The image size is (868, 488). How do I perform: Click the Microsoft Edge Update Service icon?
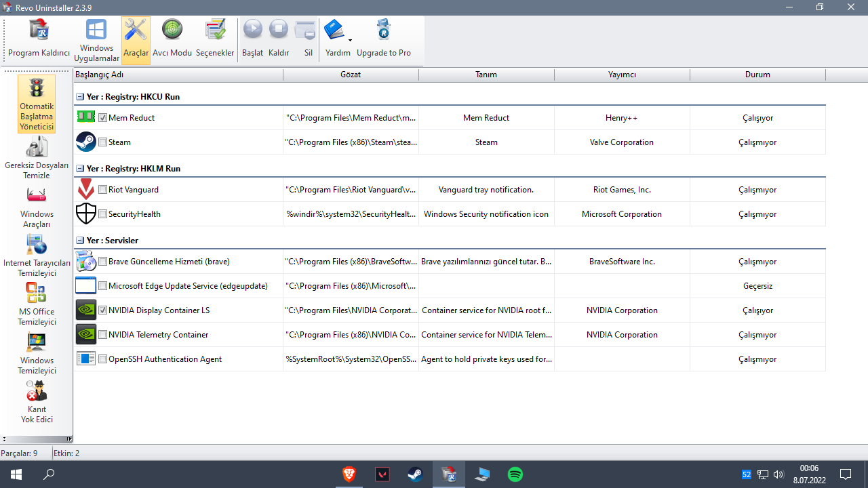pos(86,285)
